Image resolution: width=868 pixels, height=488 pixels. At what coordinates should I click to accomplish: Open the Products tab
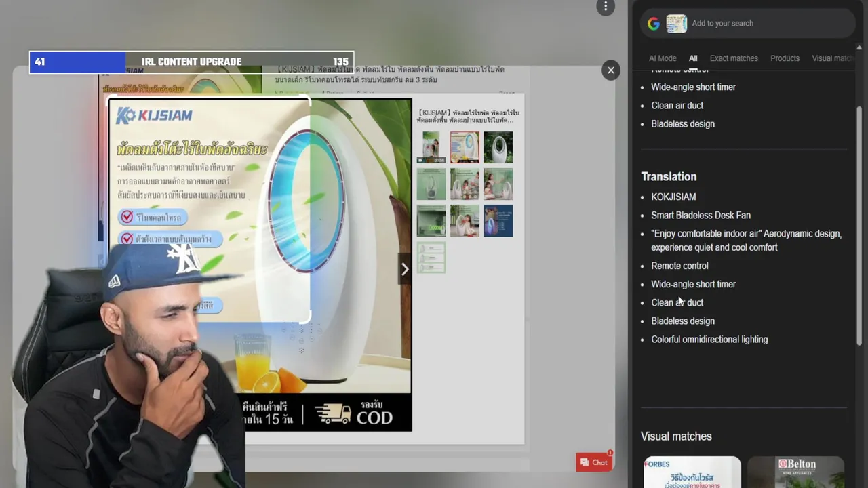pos(785,58)
